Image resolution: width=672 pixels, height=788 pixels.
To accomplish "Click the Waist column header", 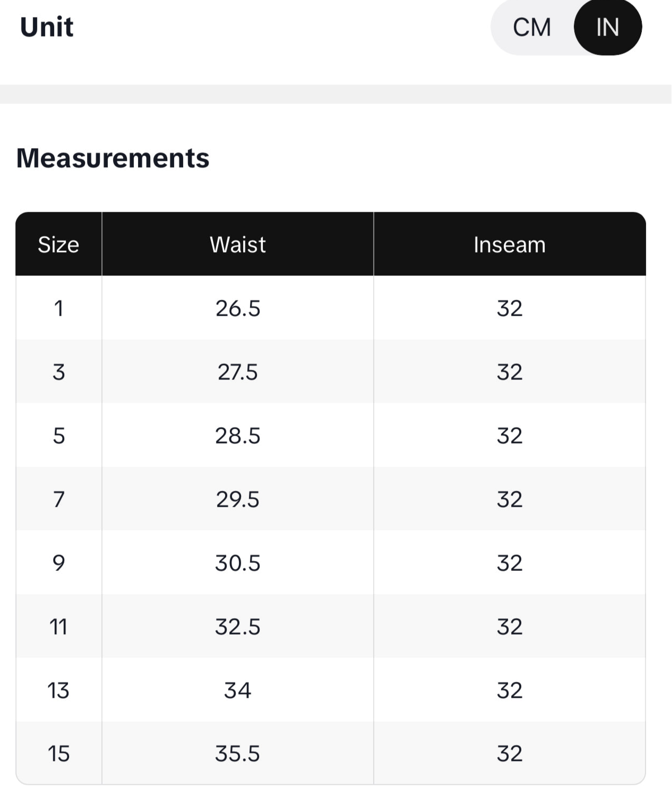I will tap(237, 245).
